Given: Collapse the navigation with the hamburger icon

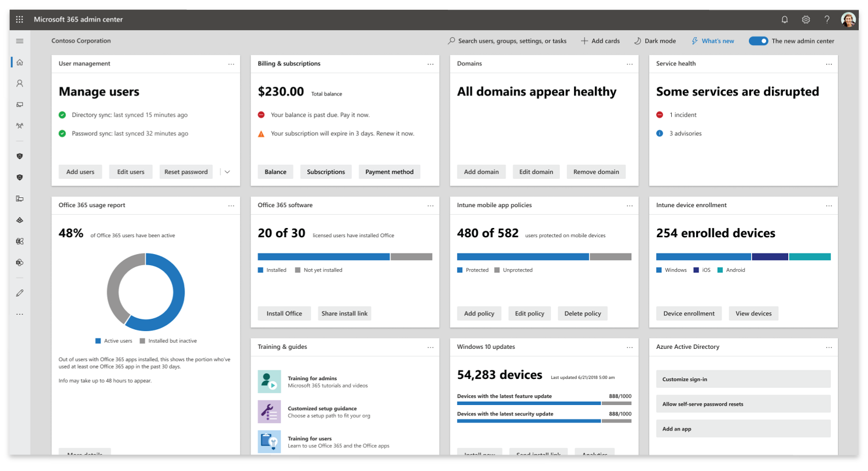Looking at the screenshot, I should pos(19,41).
